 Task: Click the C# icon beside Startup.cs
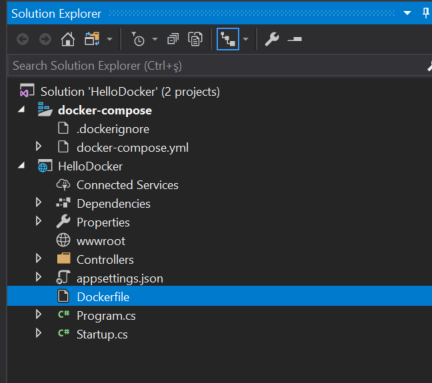click(x=63, y=333)
